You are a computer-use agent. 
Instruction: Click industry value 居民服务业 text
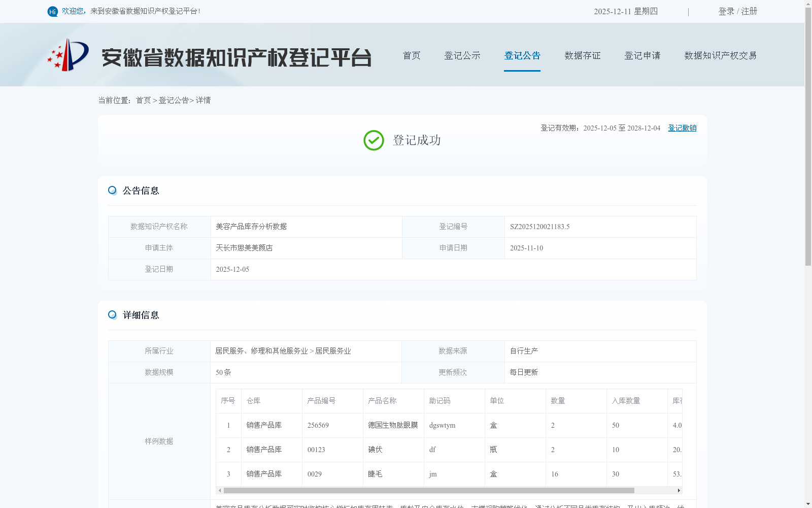tap(333, 351)
